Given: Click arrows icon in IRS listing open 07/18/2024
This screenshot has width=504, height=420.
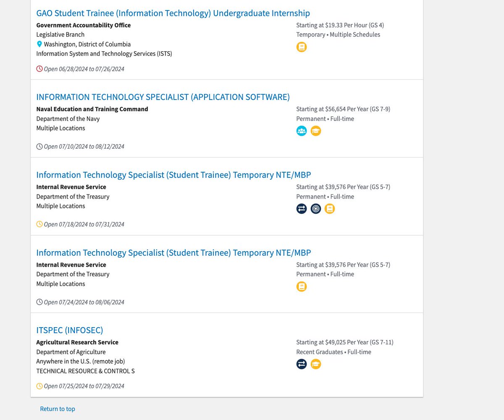Looking at the screenshot, I should point(302,209).
